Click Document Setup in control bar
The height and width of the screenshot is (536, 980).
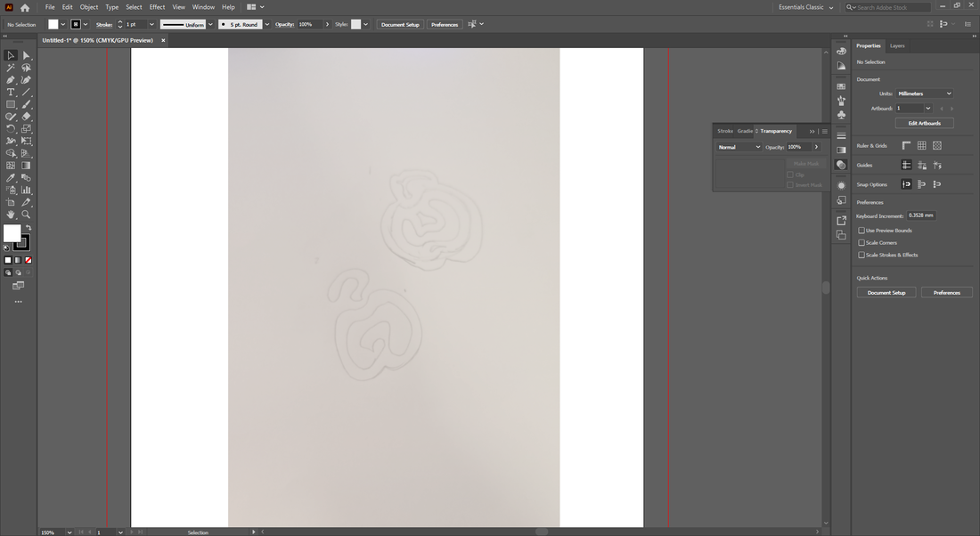pos(400,24)
